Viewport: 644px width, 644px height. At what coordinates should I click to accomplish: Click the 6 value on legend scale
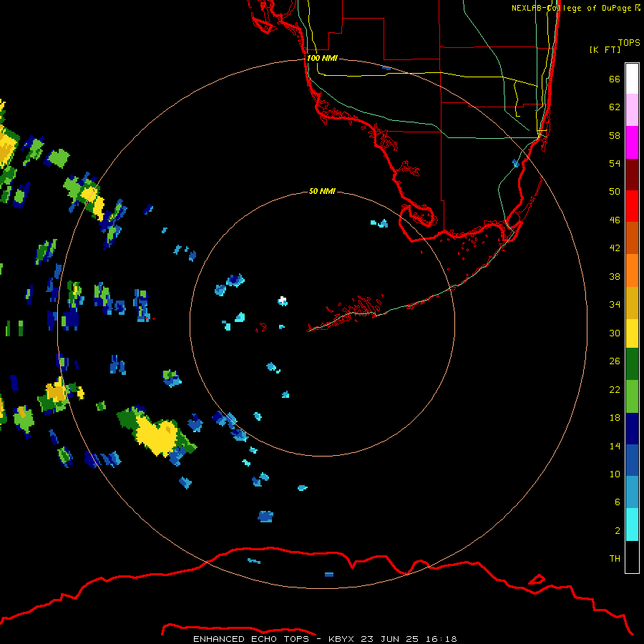tap(617, 502)
